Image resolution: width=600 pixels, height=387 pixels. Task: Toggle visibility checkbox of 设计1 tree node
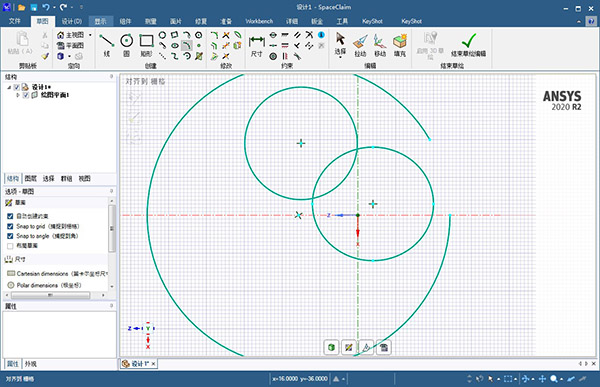(x=16, y=87)
